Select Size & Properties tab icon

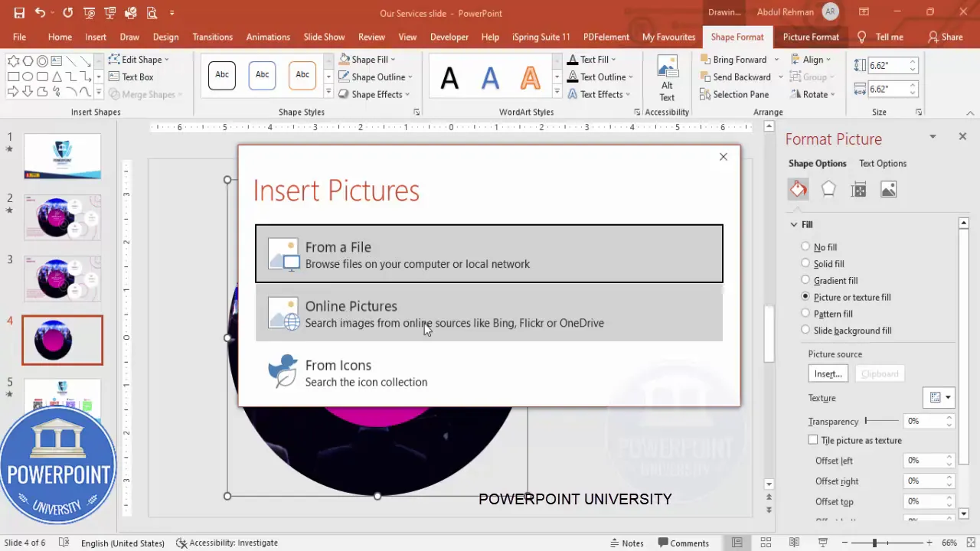tap(858, 189)
